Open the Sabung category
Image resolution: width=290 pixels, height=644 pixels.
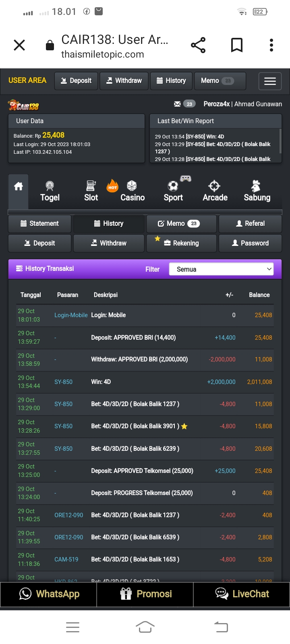257,191
